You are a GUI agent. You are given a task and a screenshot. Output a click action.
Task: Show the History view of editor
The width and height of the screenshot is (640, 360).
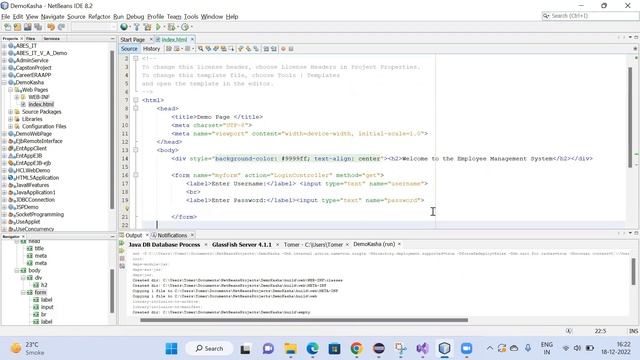(151, 49)
